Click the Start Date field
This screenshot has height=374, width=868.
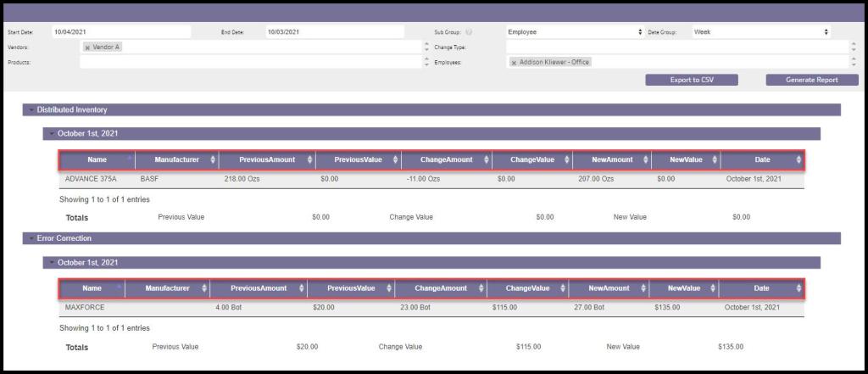pos(120,32)
